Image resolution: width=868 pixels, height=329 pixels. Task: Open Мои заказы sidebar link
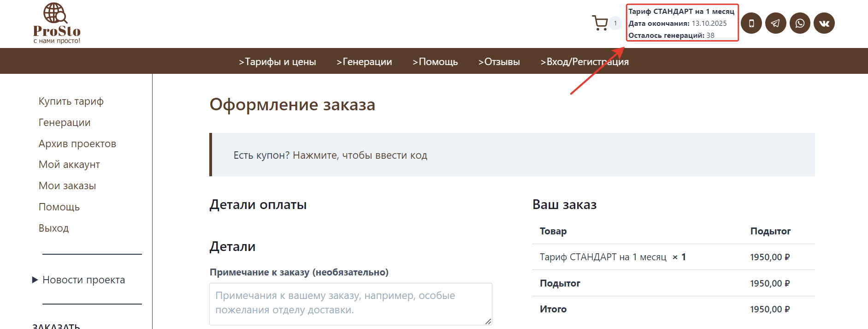(x=67, y=185)
